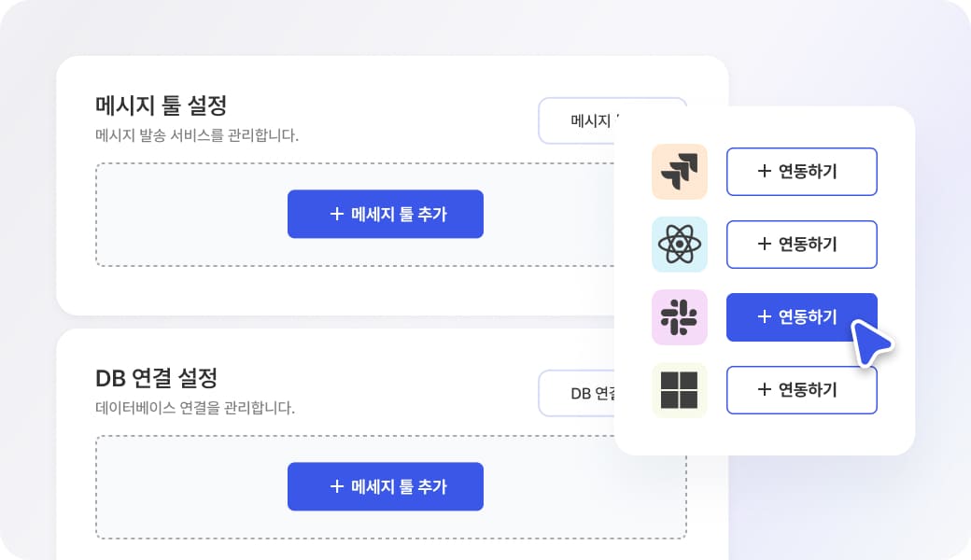
Task: Click the Slack logo icon
Action: (680, 316)
